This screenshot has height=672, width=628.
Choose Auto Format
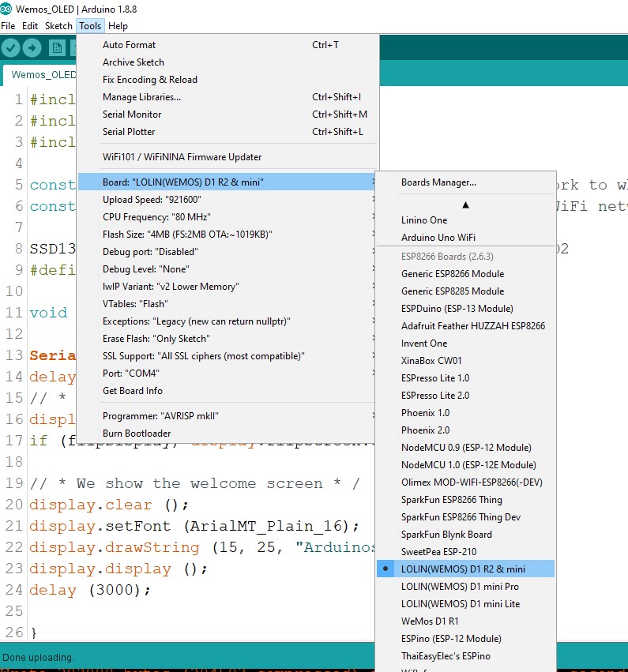point(228,44)
